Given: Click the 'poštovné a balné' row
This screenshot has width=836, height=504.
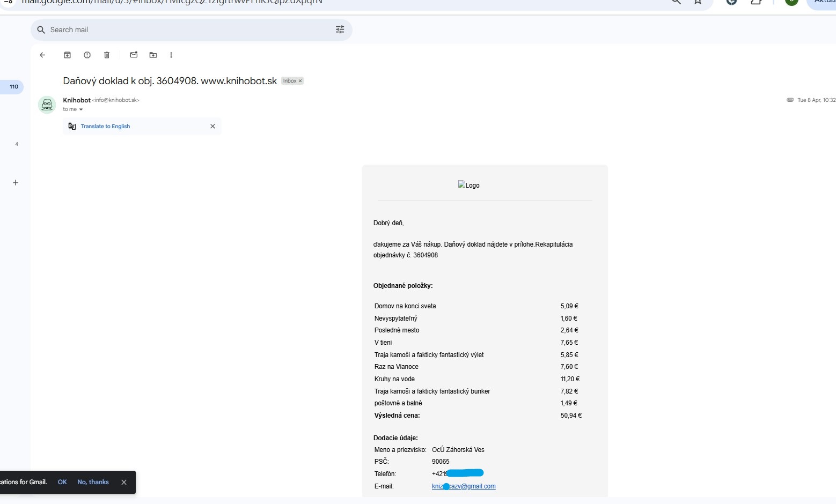Looking at the screenshot, I should [x=478, y=403].
